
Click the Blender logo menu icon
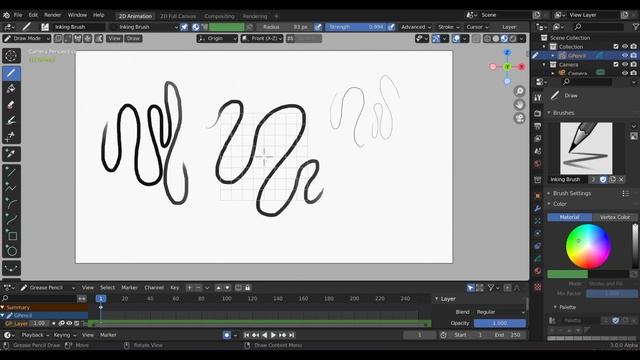click(6, 15)
